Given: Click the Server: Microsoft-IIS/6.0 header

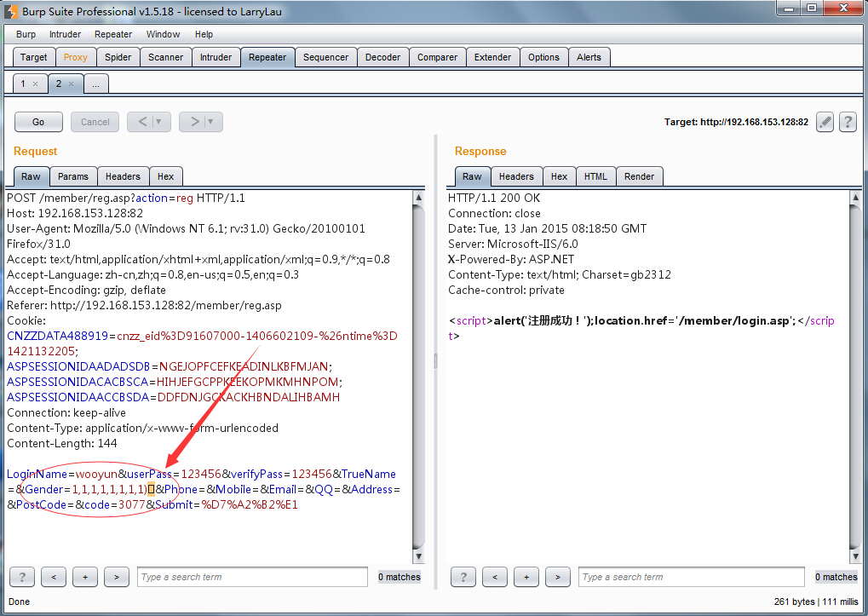Looking at the screenshot, I should point(513,244).
